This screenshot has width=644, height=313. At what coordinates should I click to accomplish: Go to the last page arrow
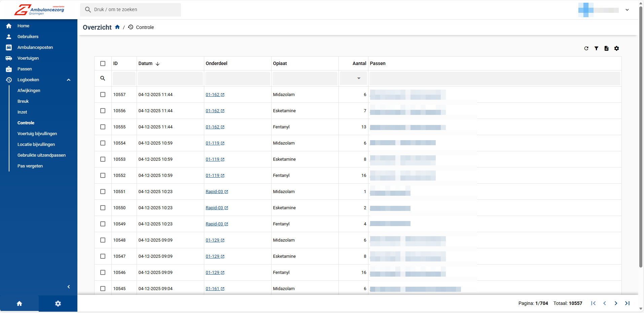click(x=627, y=303)
